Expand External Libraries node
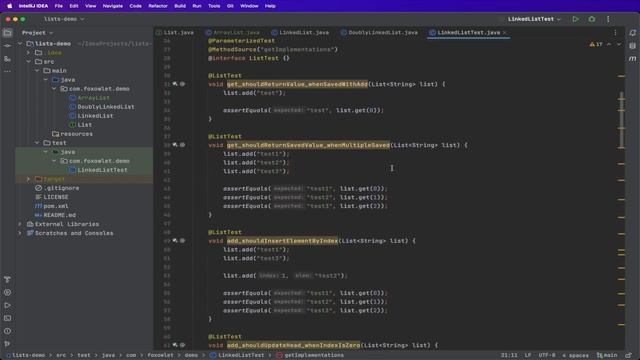The width and height of the screenshot is (640, 360). pyautogui.click(x=20, y=224)
